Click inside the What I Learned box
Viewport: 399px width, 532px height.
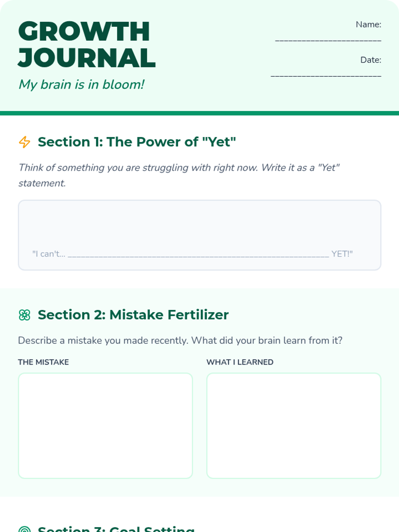(294, 426)
